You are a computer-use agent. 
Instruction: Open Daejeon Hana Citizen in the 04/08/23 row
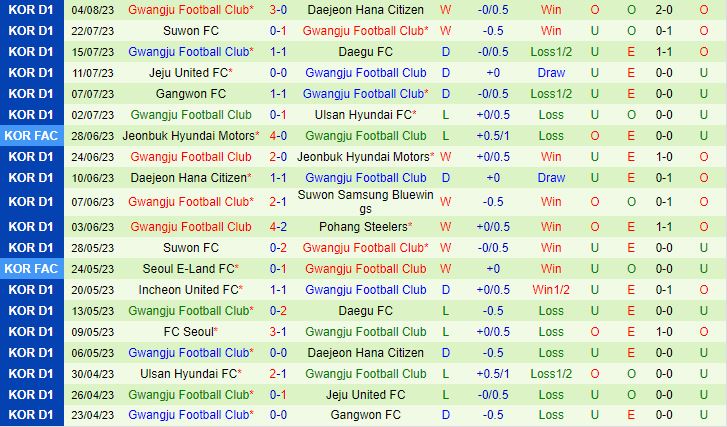[x=365, y=10]
